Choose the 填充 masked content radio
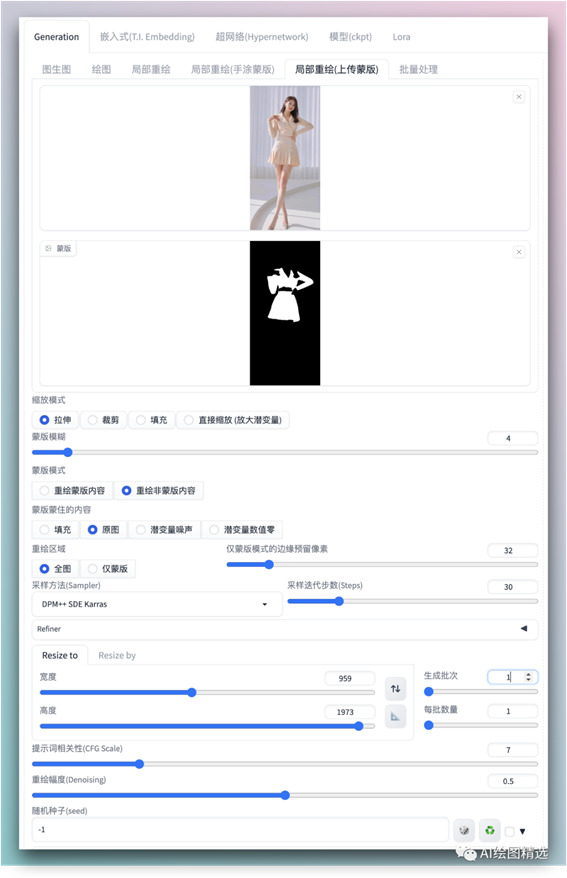The height and width of the screenshot is (878, 567). click(x=55, y=530)
